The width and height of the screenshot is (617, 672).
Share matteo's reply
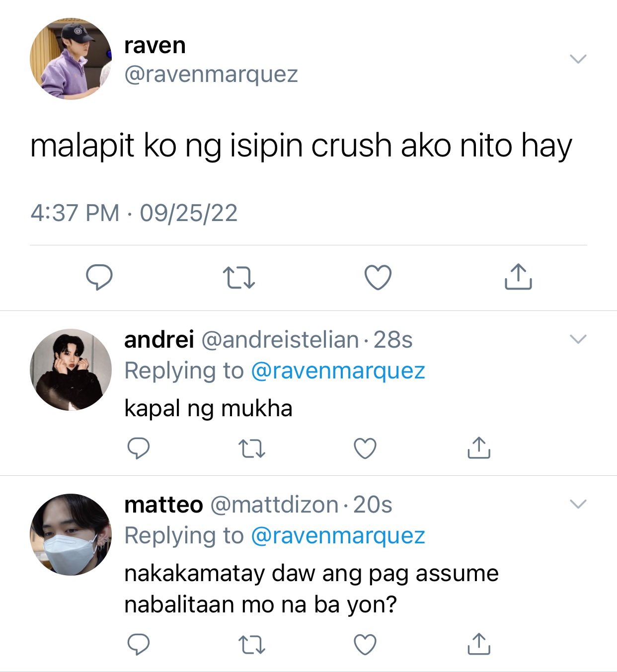(x=479, y=644)
